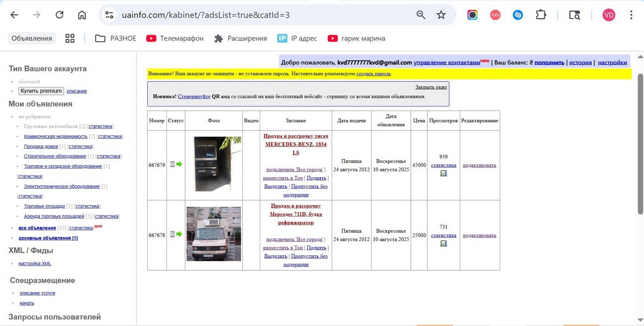Click Закрыть окно link

click(x=431, y=87)
